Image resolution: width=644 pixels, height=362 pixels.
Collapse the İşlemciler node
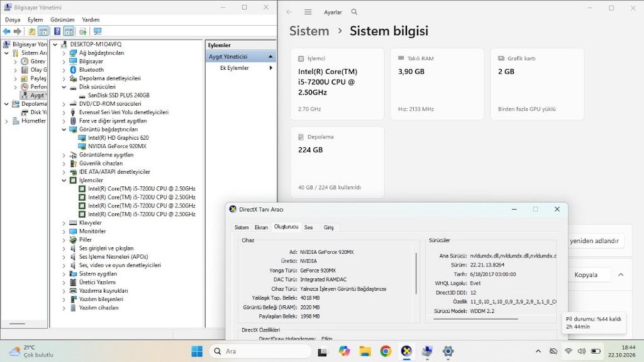[64, 180]
